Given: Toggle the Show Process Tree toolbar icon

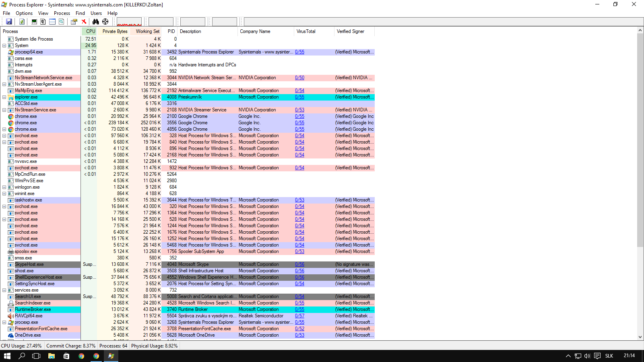Looking at the screenshot, I should tap(43, 22).
